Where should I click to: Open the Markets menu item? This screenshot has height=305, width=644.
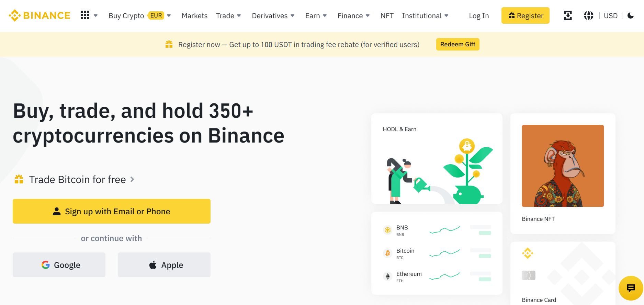pyautogui.click(x=194, y=16)
